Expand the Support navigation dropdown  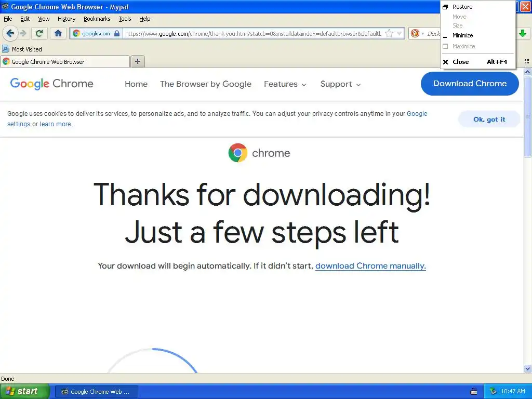pos(340,84)
